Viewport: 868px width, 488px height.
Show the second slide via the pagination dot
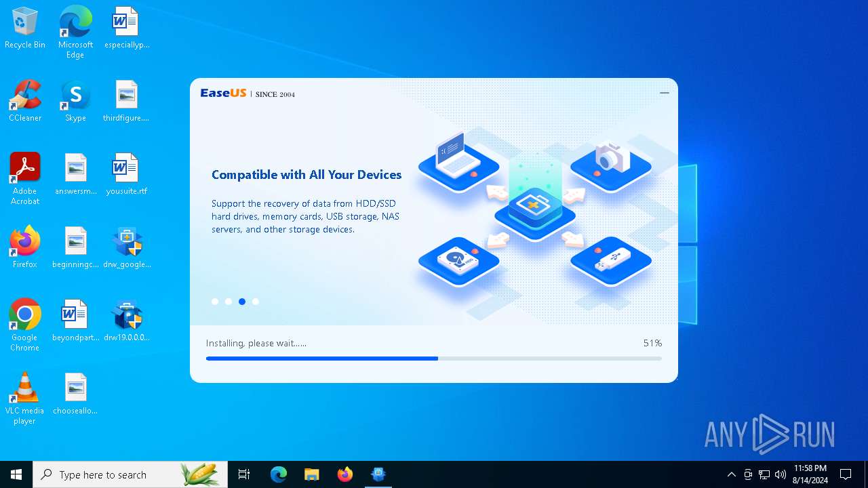[x=229, y=302]
